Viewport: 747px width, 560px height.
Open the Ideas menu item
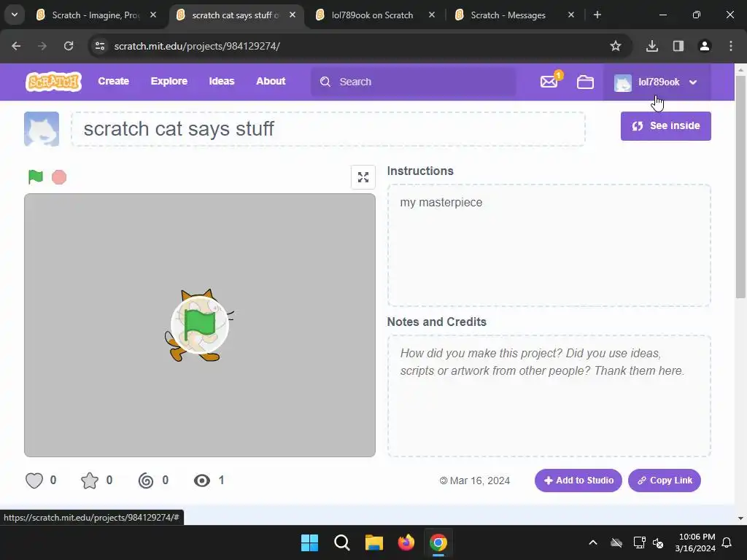coord(222,82)
